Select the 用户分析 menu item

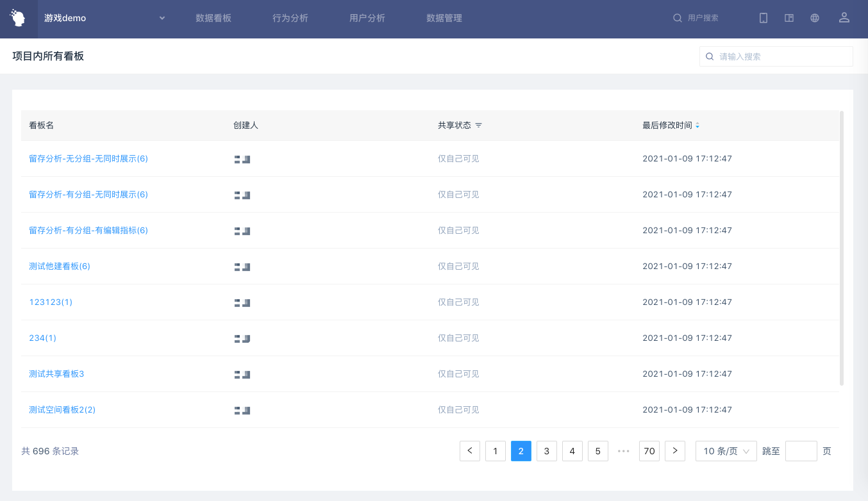(367, 18)
